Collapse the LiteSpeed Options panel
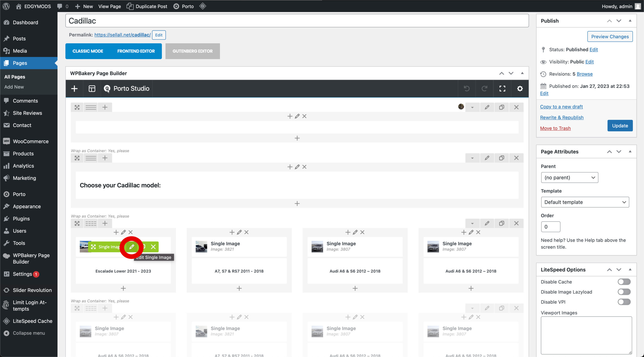The image size is (644, 357). pyautogui.click(x=630, y=269)
